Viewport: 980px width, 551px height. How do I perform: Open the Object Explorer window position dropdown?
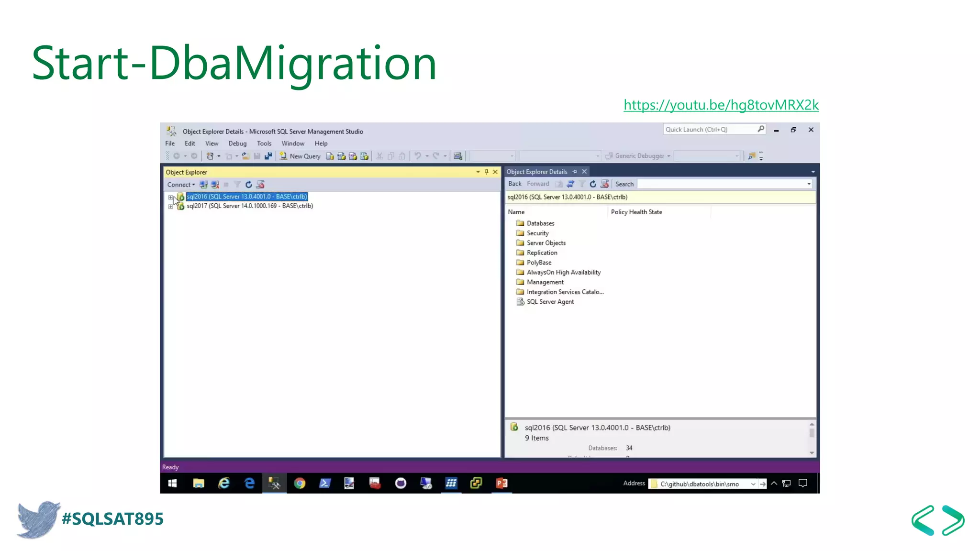click(x=478, y=172)
